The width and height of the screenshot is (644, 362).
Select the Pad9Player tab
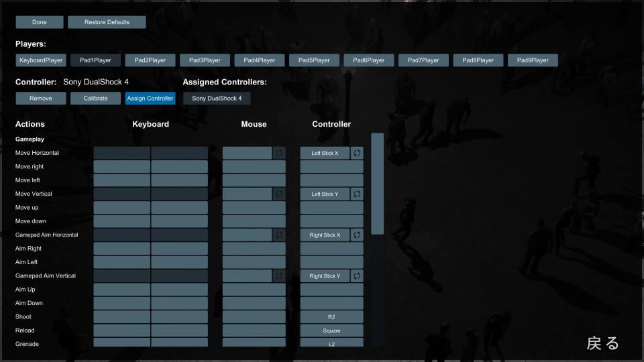tap(533, 60)
